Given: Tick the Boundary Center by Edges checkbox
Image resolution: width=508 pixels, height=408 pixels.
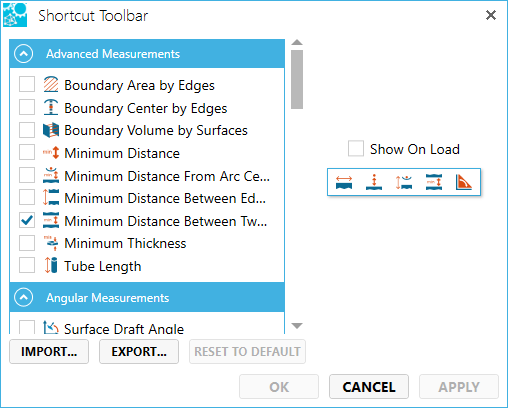Looking at the screenshot, I should click(x=27, y=107).
